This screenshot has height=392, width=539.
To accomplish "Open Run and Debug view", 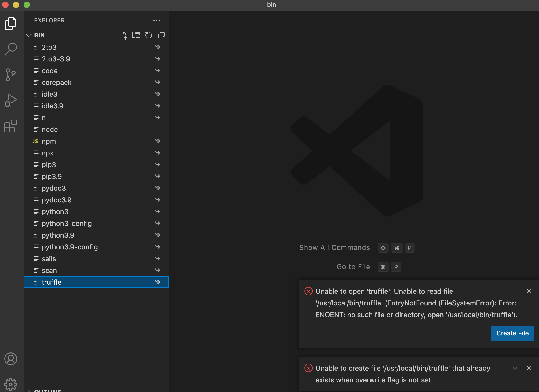I will 11,100.
